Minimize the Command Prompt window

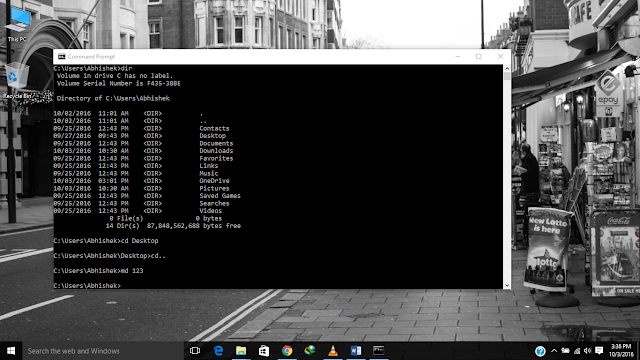click(458, 57)
